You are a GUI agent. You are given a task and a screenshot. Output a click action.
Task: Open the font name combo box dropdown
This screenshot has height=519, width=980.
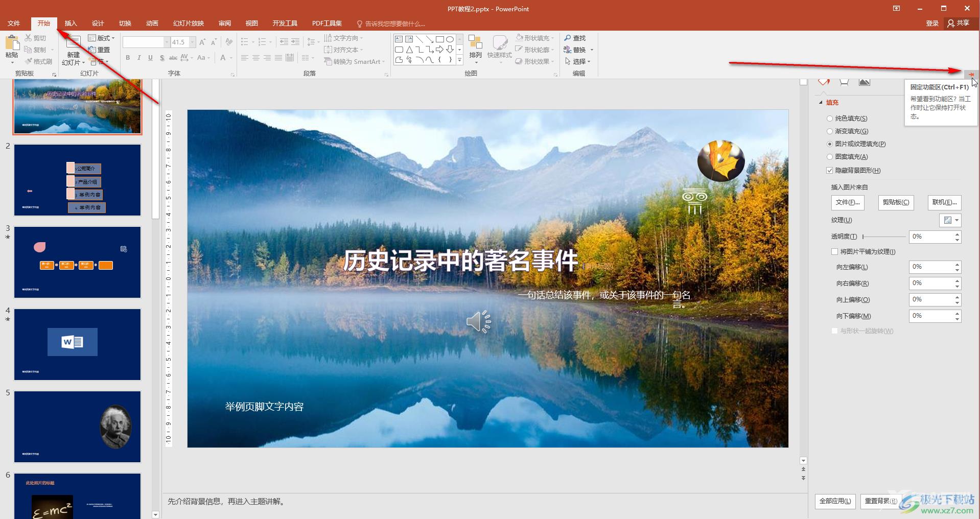(167, 42)
